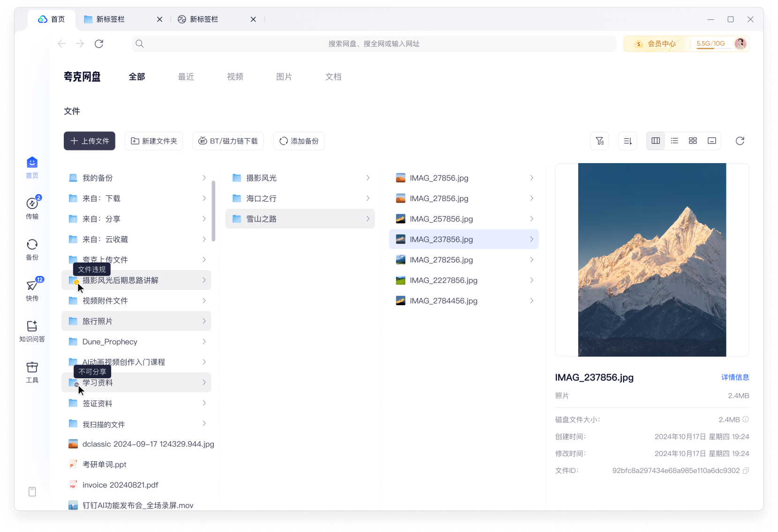The height and width of the screenshot is (532, 778).
Task: Go back with the left arrow
Action: click(61, 44)
